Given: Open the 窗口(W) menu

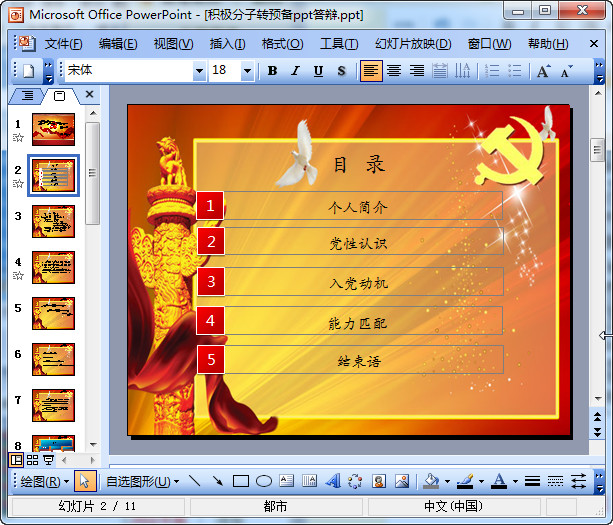Looking at the screenshot, I should pos(489,44).
